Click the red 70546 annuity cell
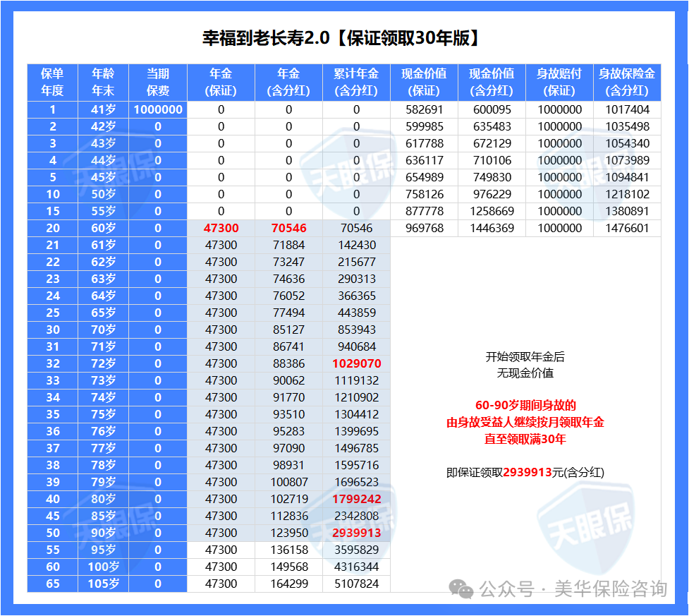 [288, 228]
